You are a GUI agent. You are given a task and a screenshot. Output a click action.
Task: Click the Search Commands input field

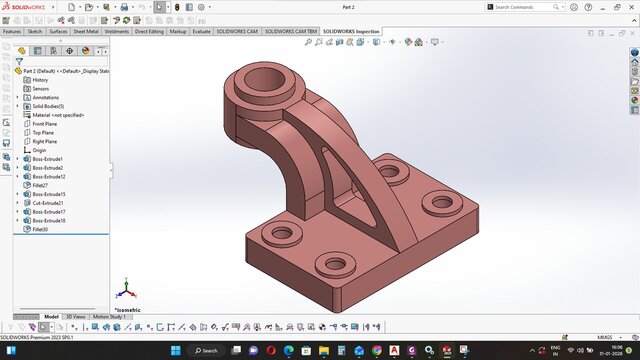point(522,7)
